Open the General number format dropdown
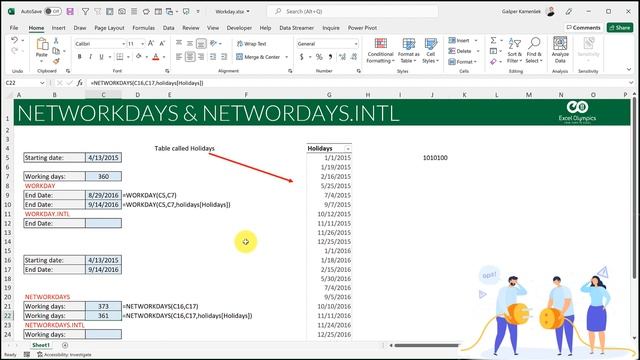Viewport: 640px width, 360px height. point(356,44)
